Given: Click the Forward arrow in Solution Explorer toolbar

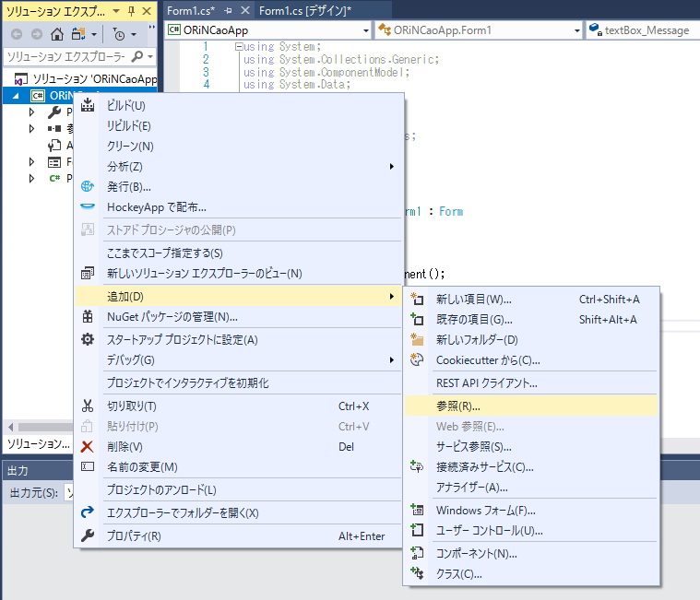Looking at the screenshot, I should [37, 34].
